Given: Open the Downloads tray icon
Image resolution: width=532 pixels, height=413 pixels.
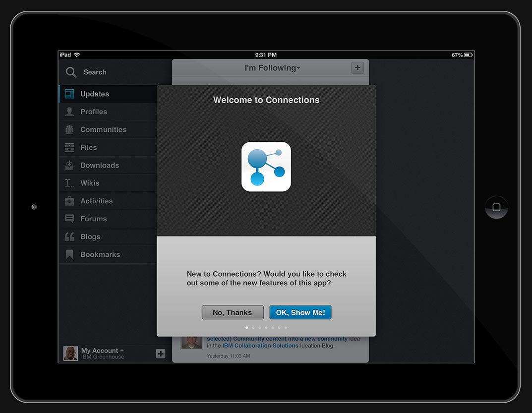Looking at the screenshot, I should [69, 166].
